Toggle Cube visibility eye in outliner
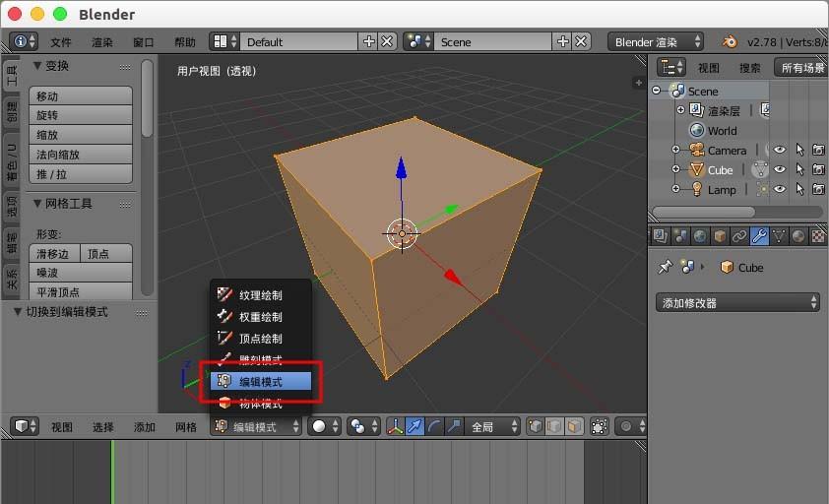This screenshot has width=829, height=504. pos(780,169)
